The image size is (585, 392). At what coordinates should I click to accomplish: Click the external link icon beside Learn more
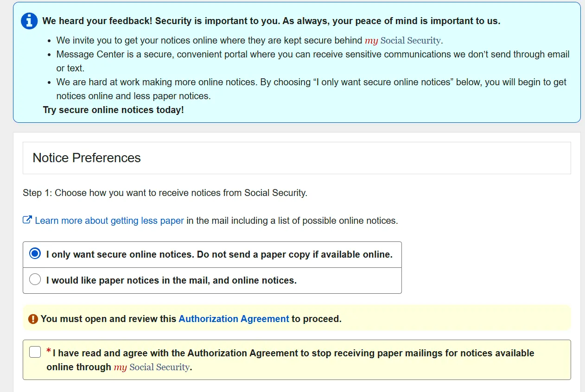point(27,220)
